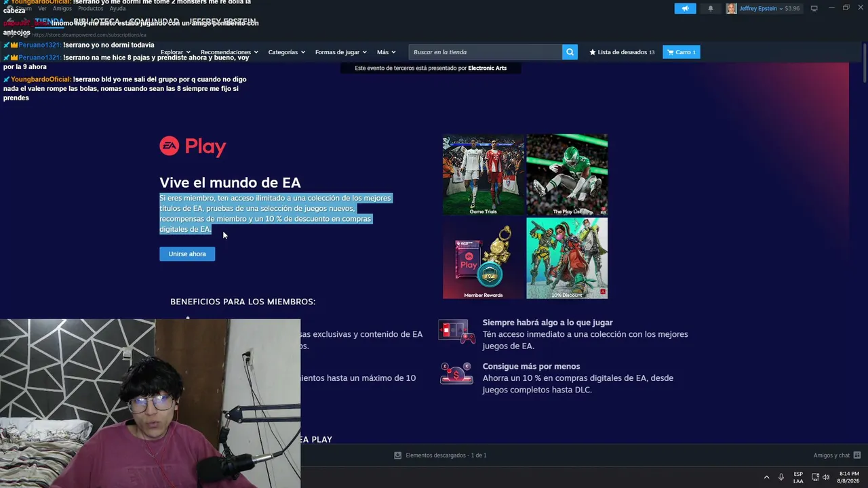Viewport: 868px width, 488px height.
Task: Open the Game Trials thumbnail
Action: [484, 175]
